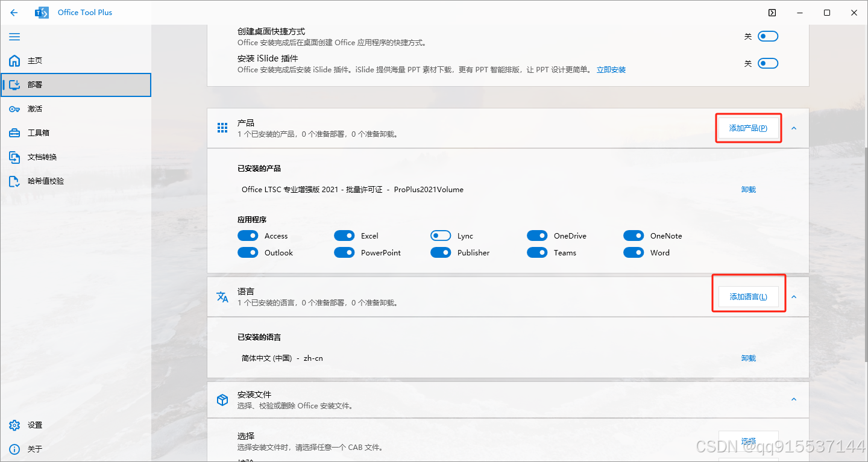Open 工具箱 in sidebar
868x462 pixels.
tap(75, 133)
